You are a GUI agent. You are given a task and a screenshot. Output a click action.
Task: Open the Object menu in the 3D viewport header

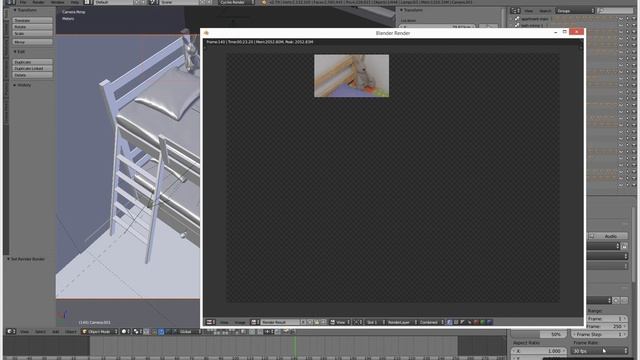pyautogui.click(x=71, y=331)
